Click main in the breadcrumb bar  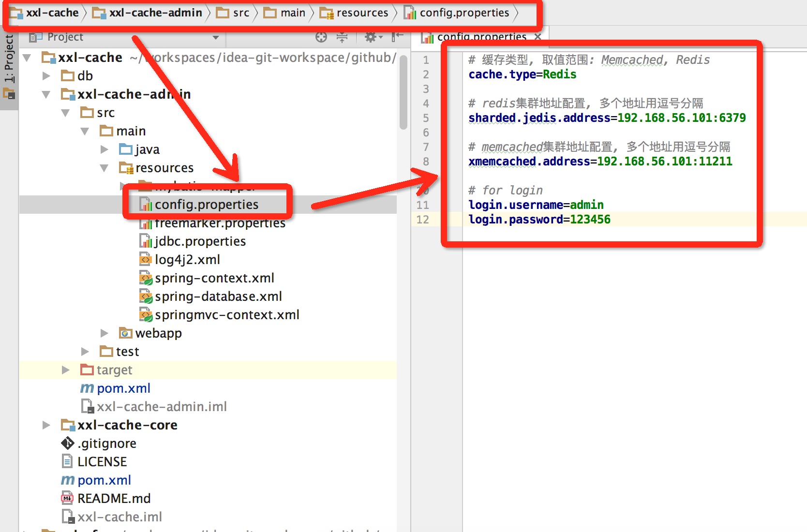293,13
